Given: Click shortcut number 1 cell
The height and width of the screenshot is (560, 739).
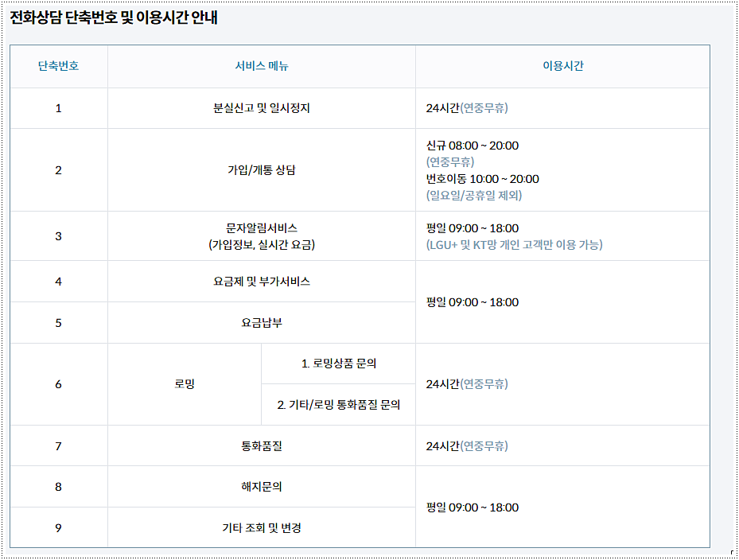Looking at the screenshot, I should [59, 108].
